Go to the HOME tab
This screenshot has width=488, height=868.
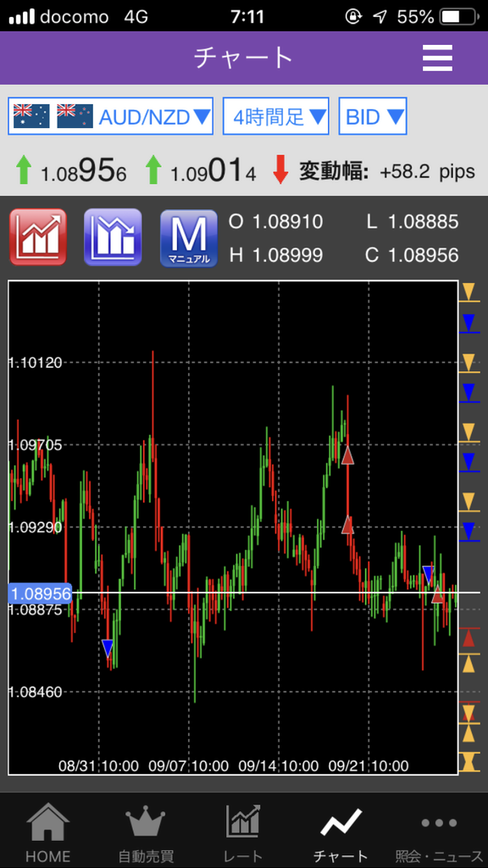pos(48,833)
